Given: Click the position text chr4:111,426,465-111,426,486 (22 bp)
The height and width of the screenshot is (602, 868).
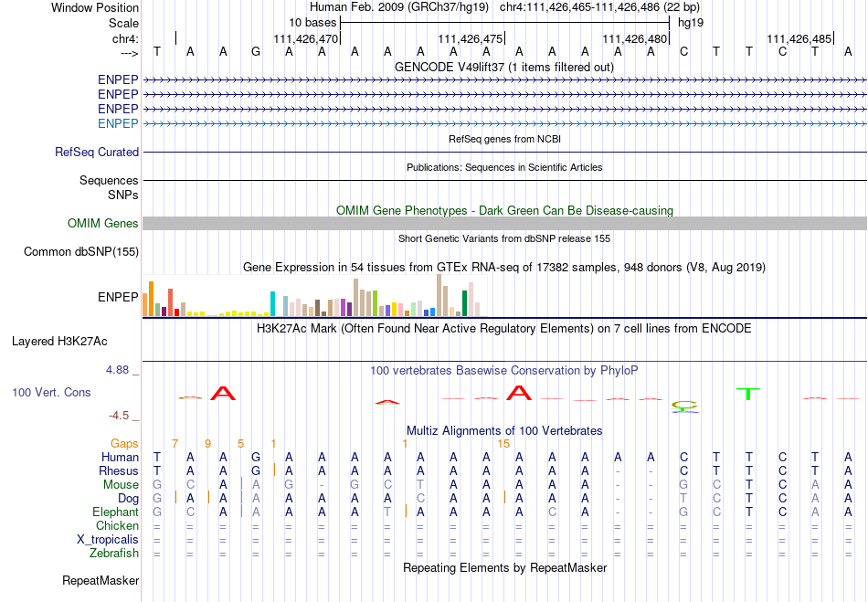Looking at the screenshot, I should (x=599, y=7).
